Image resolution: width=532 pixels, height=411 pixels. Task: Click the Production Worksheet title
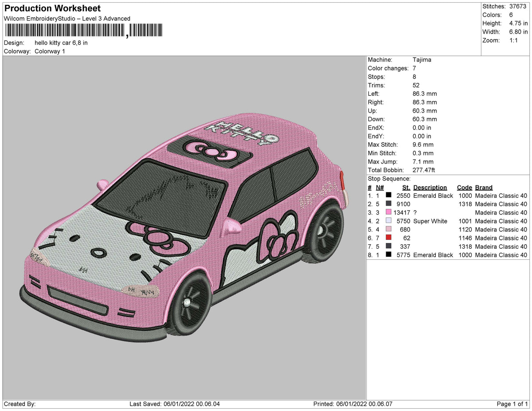click(x=52, y=8)
